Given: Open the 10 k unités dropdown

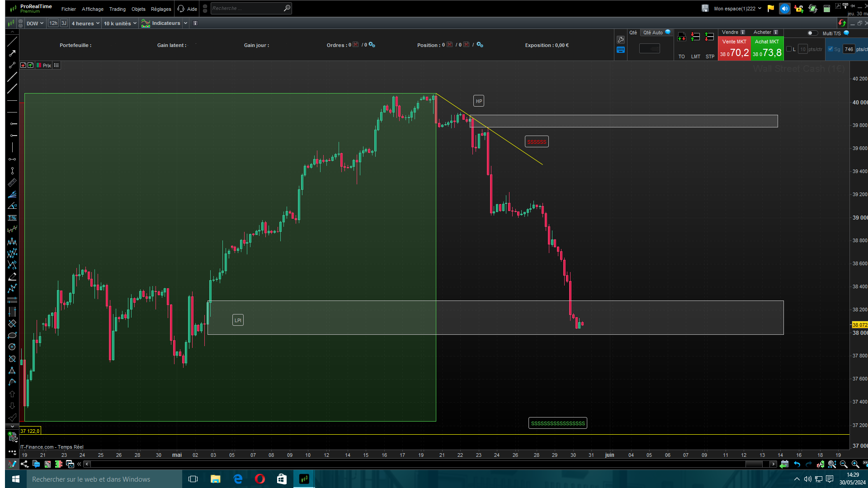Looking at the screenshot, I should (x=120, y=23).
